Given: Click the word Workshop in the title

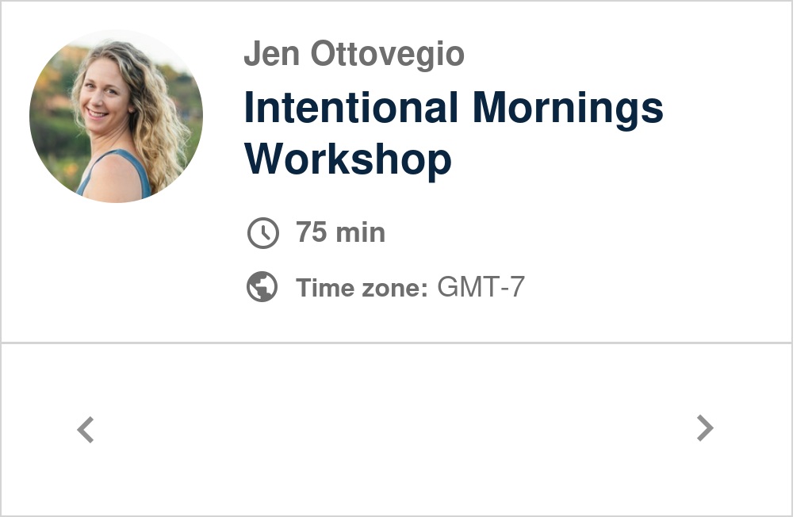Looking at the screenshot, I should (348, 159).
